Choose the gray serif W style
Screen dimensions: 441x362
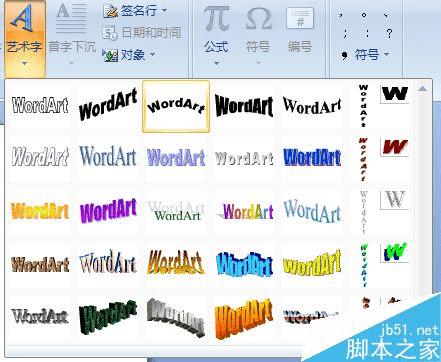pos(395,200)
